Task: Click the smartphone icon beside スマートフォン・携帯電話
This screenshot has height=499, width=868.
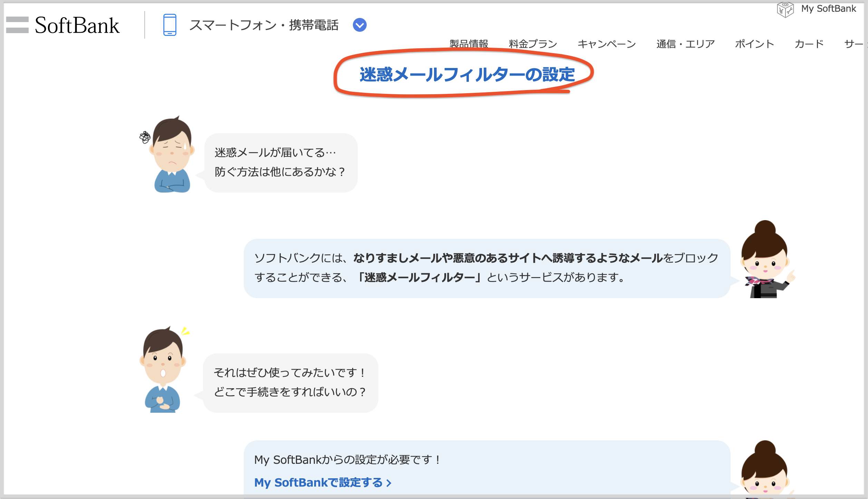Action: (169, 25)
